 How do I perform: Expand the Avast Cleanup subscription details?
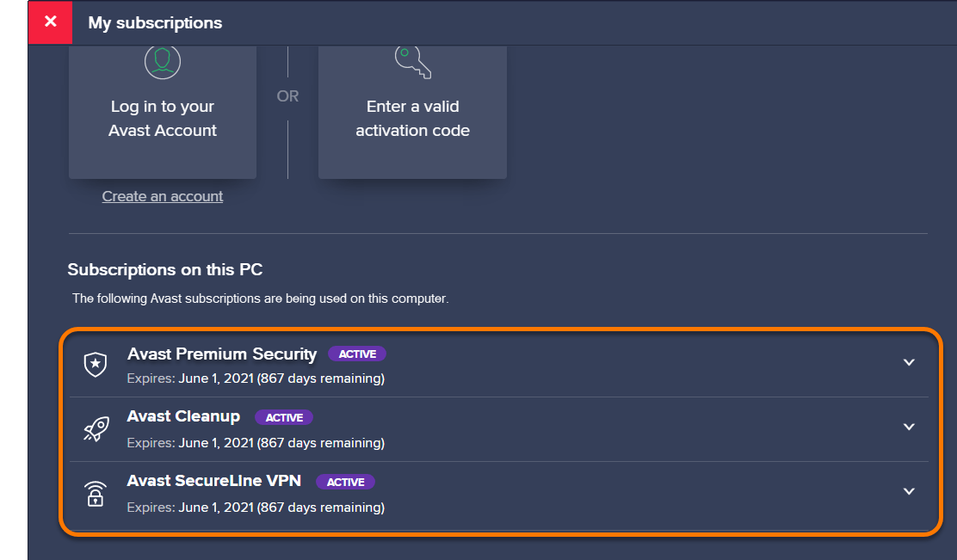[x=909, y=427]
